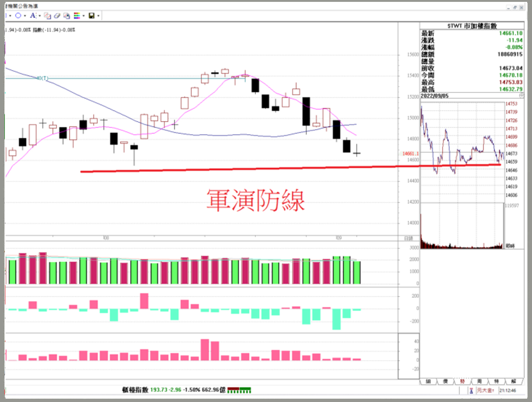The image size is (532, 402).
Task: Restore the inner chart window
Action: pos(515,7)
